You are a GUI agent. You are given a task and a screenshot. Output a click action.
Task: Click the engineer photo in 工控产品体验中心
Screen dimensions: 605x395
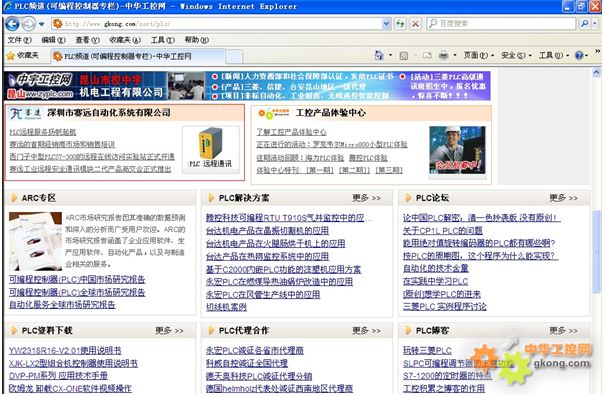click(457, 150)
